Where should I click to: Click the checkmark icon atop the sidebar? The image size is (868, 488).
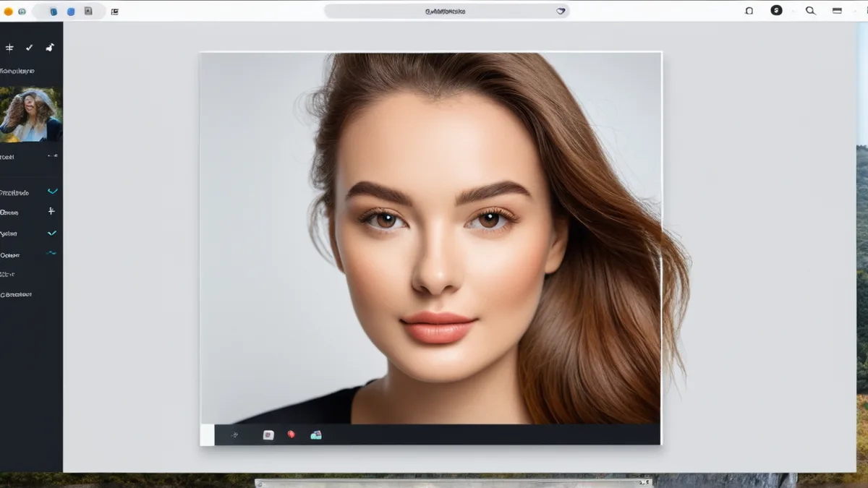(x=29, y=48)
